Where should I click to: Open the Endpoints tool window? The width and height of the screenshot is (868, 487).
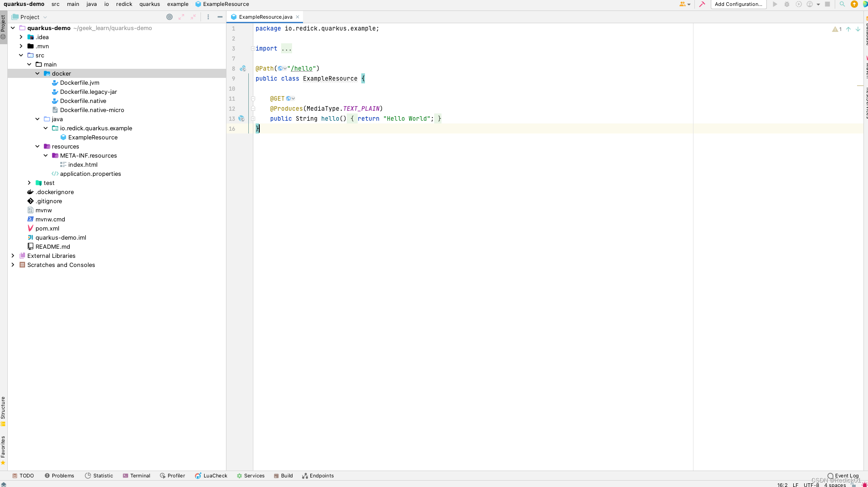pos(318,476)
